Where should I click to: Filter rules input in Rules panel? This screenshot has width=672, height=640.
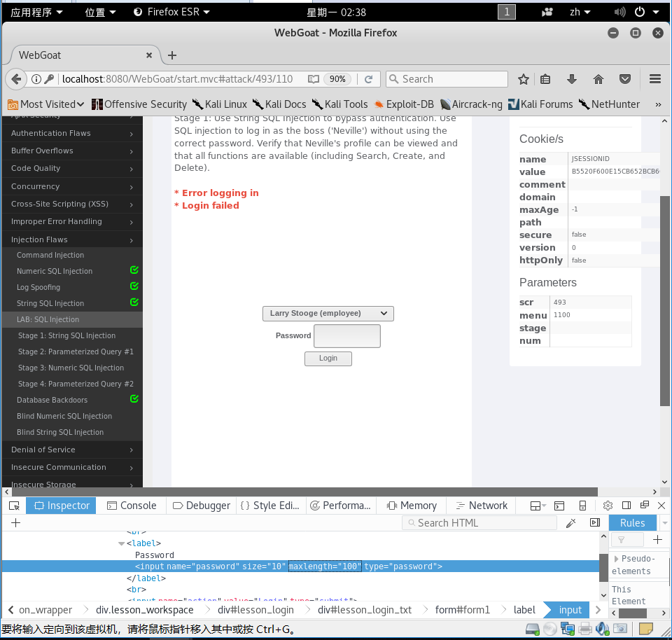627,540
